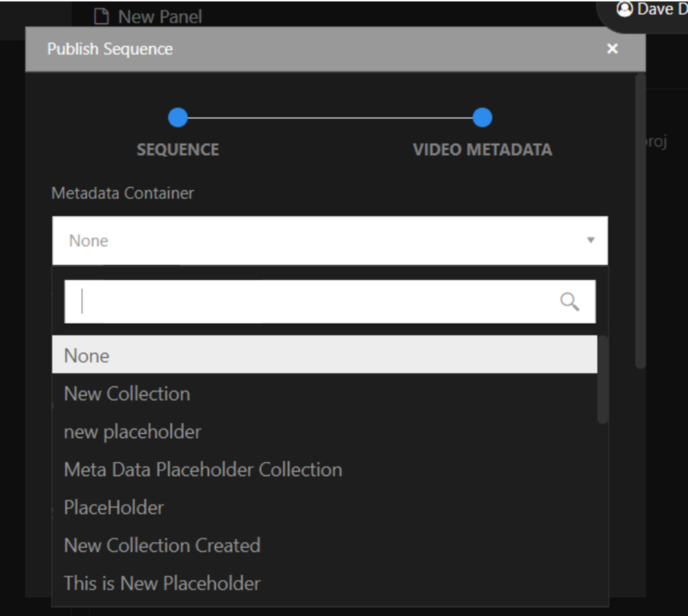Click the dialog's vertical scrollbar
Image resolution: width=688 pixels, height=616 pixels.
tap(640, 221)
